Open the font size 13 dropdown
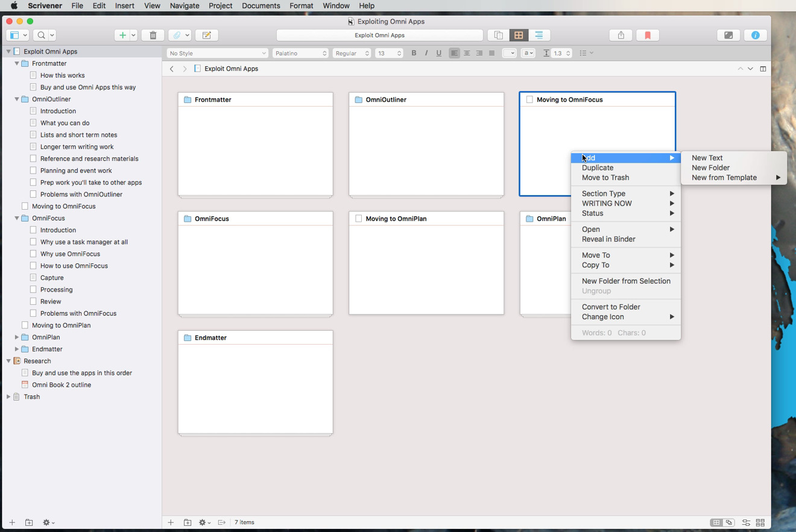The image size is (796, 532). click(x=389, y=53)
